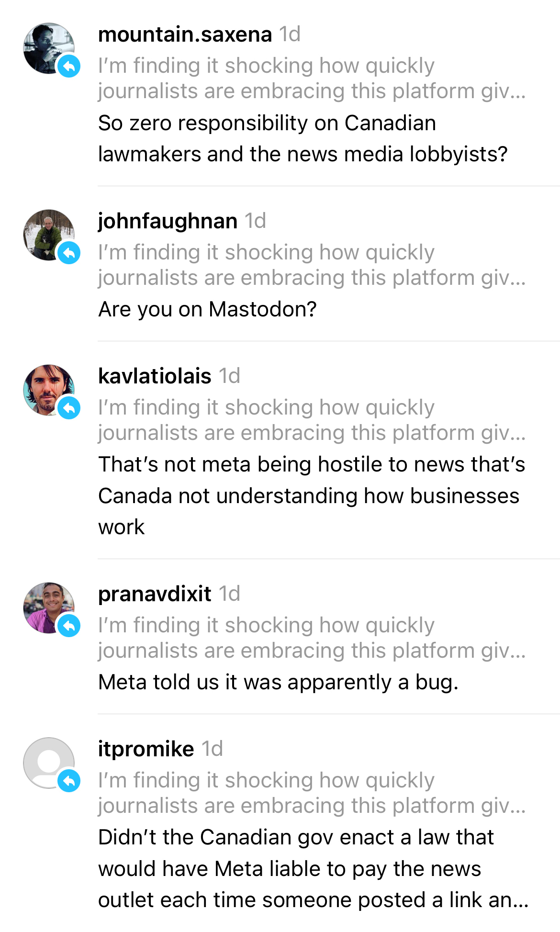Visit itpromike username link

[x=146, y=749]
